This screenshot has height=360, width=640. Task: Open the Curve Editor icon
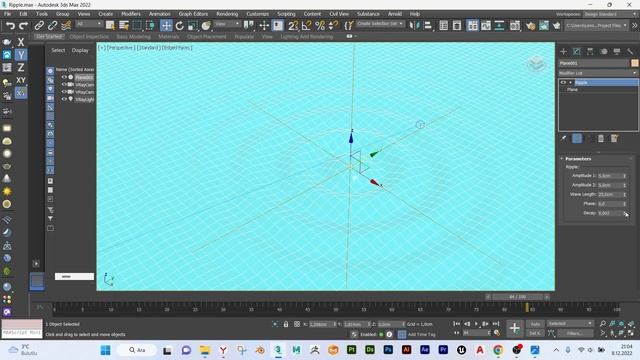pyautogui.click(x=486, y=26)
